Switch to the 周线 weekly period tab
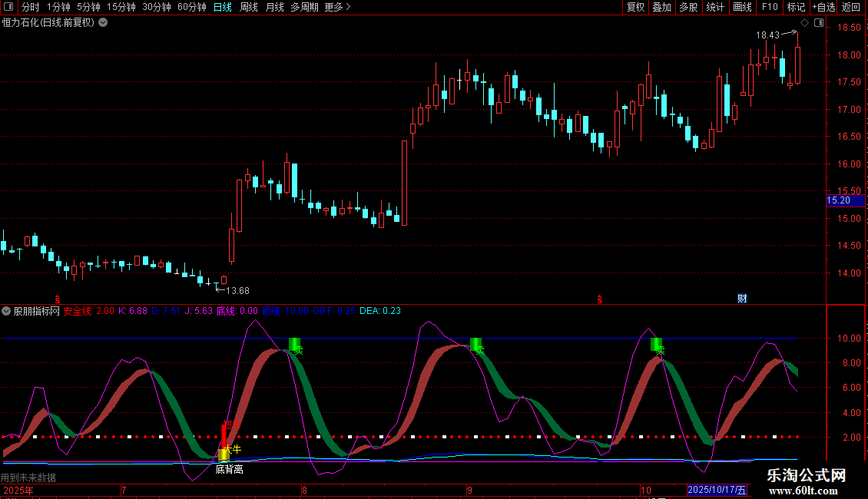Image resolution: width=868 pixels, height=499 pixels. tap(249, 8)
